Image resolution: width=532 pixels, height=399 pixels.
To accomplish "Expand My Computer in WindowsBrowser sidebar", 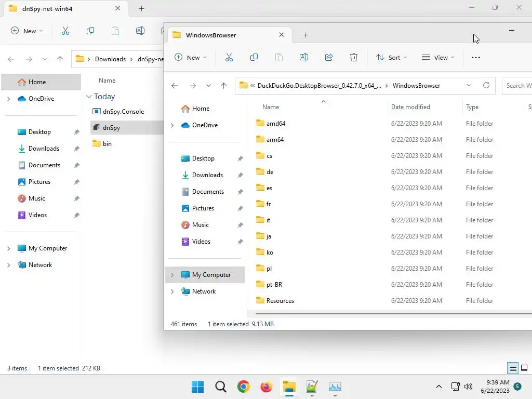I will (172, 275).
